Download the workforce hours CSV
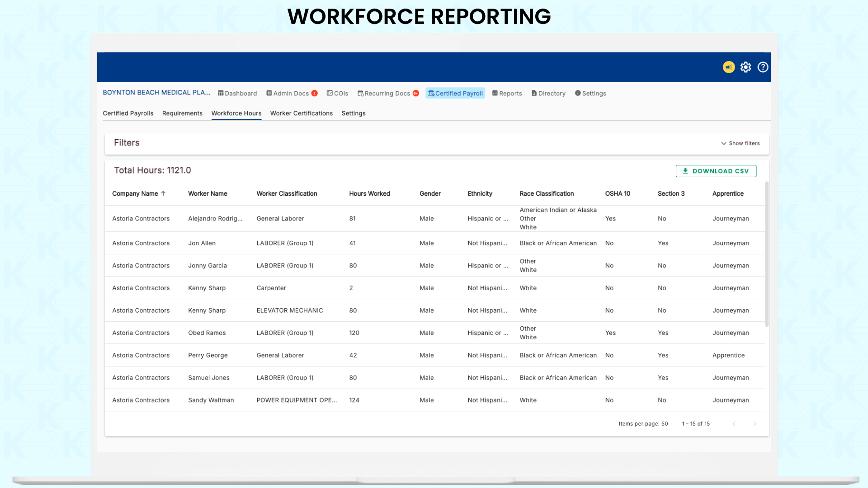Screen dimensions: 868x488 [x=716, y=171]
